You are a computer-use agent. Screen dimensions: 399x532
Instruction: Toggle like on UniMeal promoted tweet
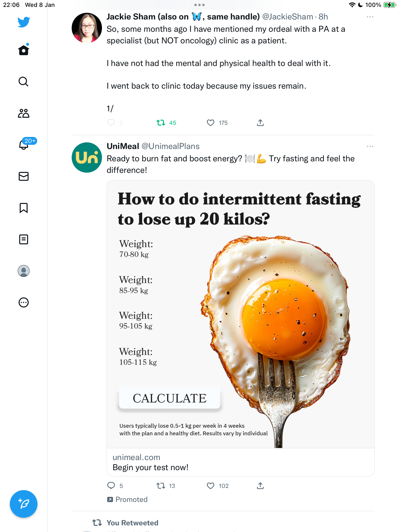point(218,486)
